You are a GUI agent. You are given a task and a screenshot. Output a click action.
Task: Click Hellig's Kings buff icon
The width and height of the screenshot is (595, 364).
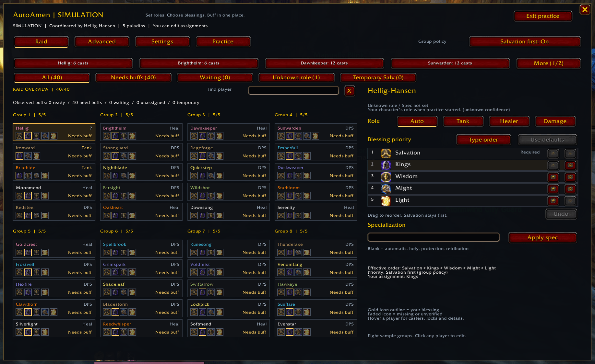tap(28, 136)
